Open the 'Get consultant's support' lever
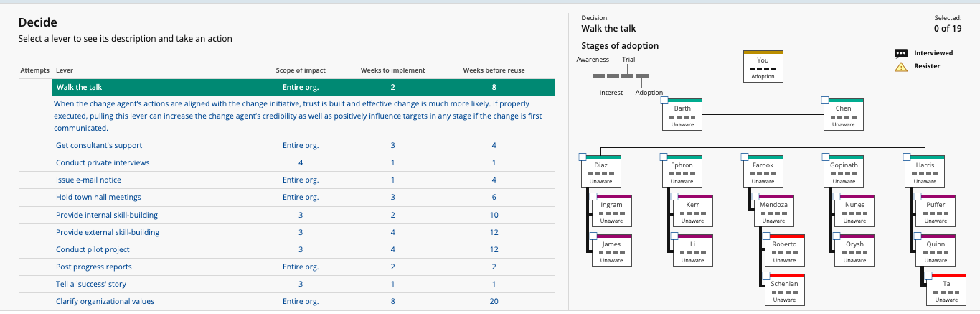The height and width of the screenshot is (314, 980). (99, 145)
